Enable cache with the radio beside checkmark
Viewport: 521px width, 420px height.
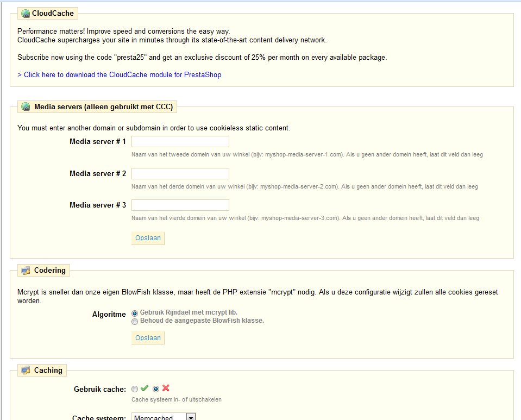[x=135, y=389]
